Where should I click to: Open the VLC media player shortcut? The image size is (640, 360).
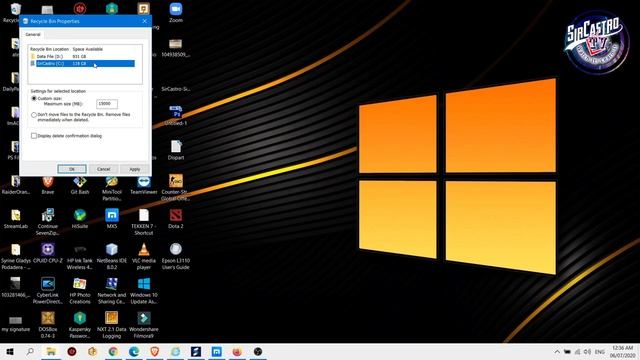[144, 256]
